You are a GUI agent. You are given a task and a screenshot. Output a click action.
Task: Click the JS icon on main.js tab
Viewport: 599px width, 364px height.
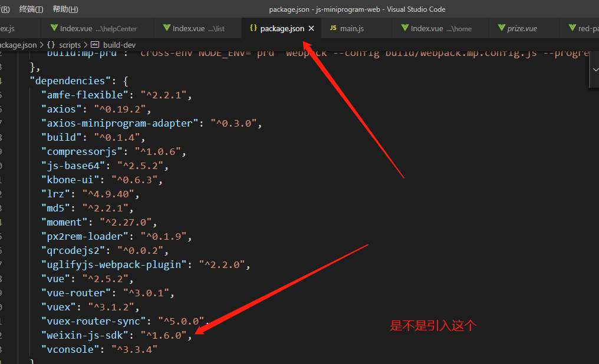point(333,28)
